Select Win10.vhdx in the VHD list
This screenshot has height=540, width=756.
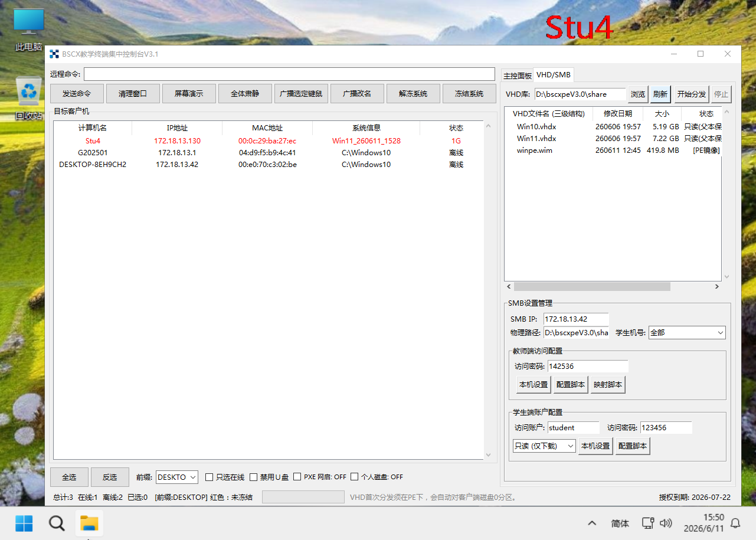pos(613,127)
